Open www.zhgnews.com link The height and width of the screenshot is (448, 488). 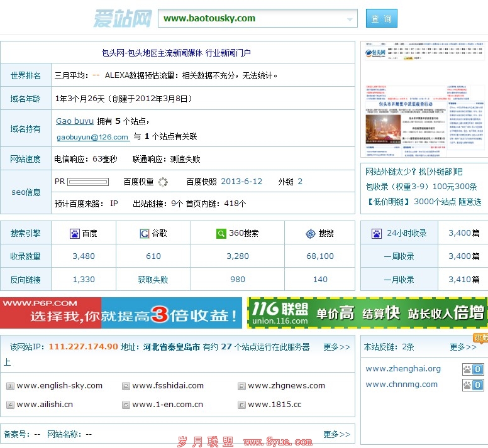click(286, 386)
